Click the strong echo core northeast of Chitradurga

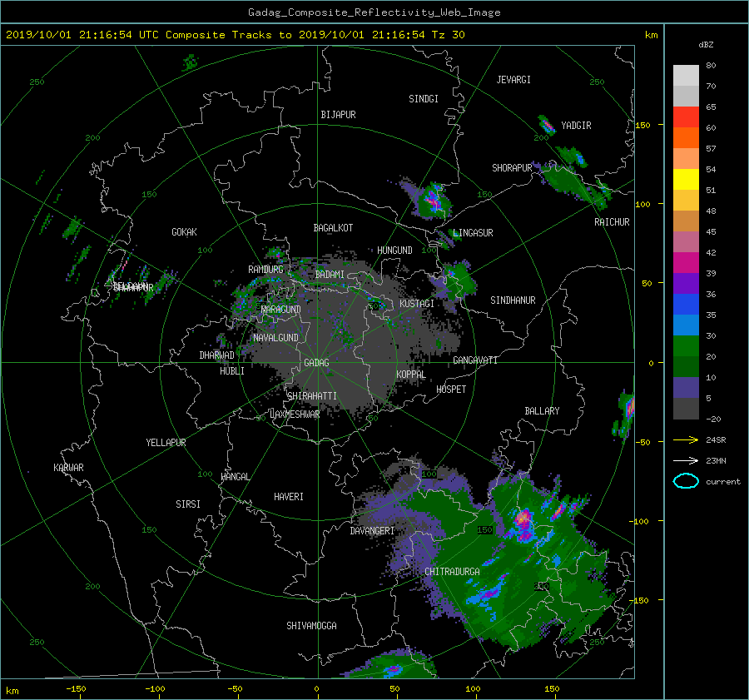(x=524, y=524)
